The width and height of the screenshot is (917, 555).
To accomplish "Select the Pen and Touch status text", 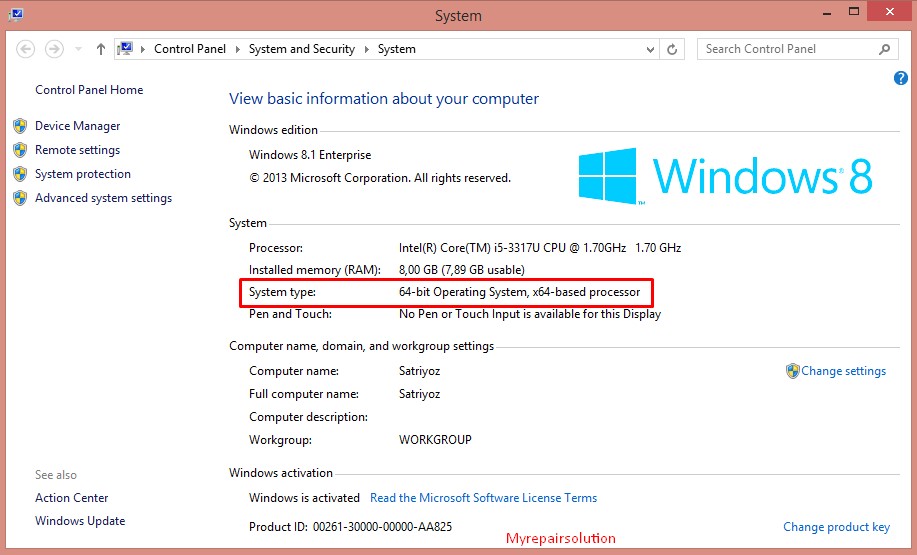I will [530, 314].
